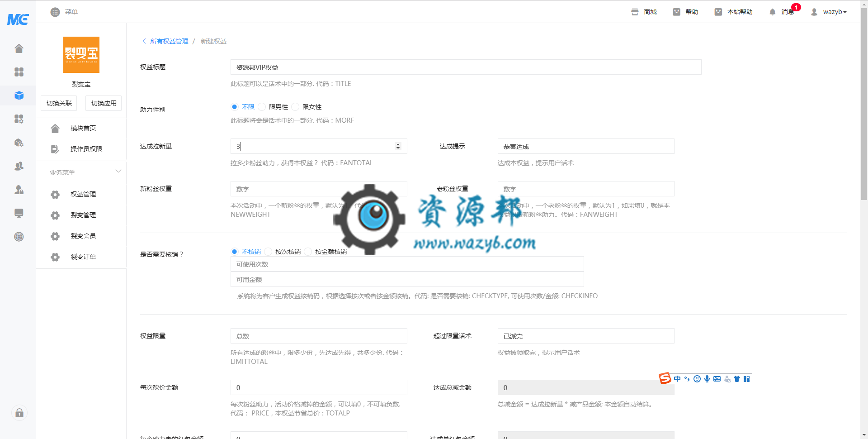This screenshot has height=439, width=868.
Task: Click the lock icon at sidebar bottom
Action: 19,413
